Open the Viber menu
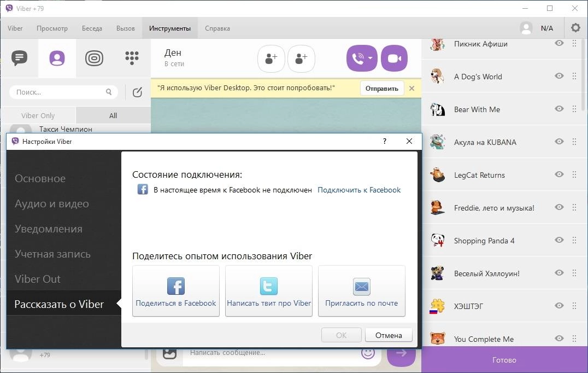This screenshot has width=588, height=373. coord(15,28)
